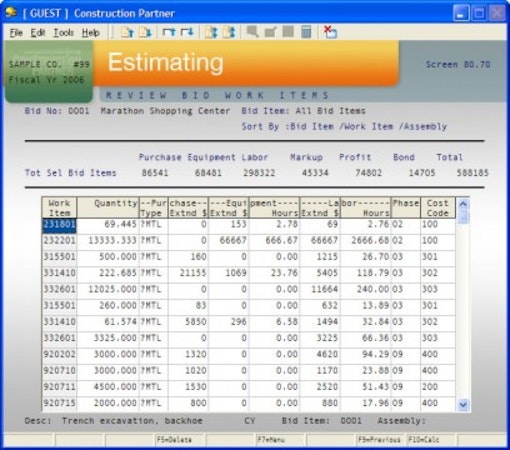
Task: Click the red X exit window icon
Action: (330, 32)
